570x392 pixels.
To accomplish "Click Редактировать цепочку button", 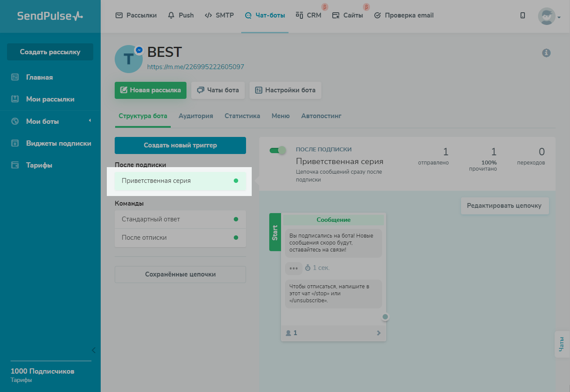I will click(x=505, y=206).
